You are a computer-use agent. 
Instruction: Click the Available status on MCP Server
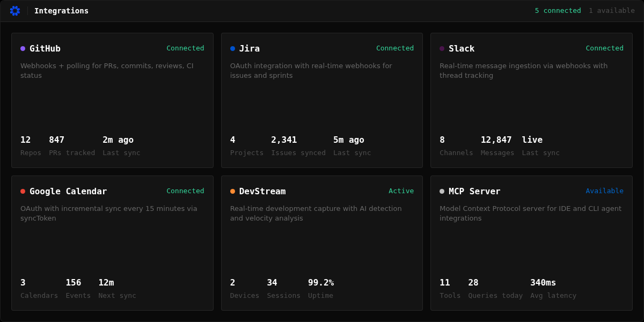pos(604,191)
